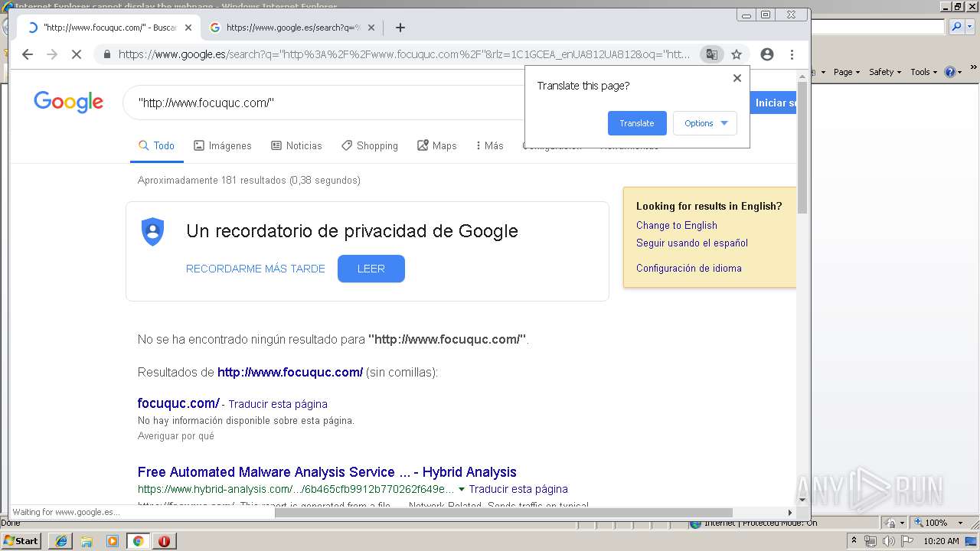Click Change to English link
Viewport: 980px width, 551px height.
tap(677, 225)
